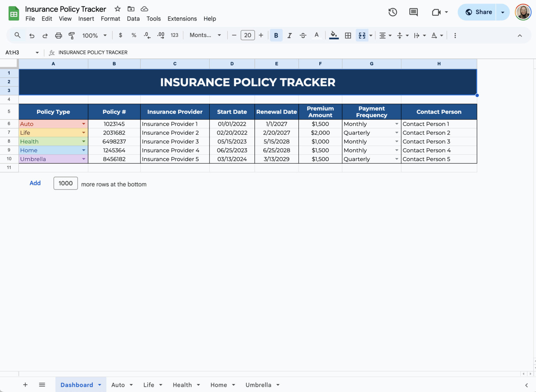Decrease decimal places
Screen dimensions: 536x392
(x=147, y=35)
